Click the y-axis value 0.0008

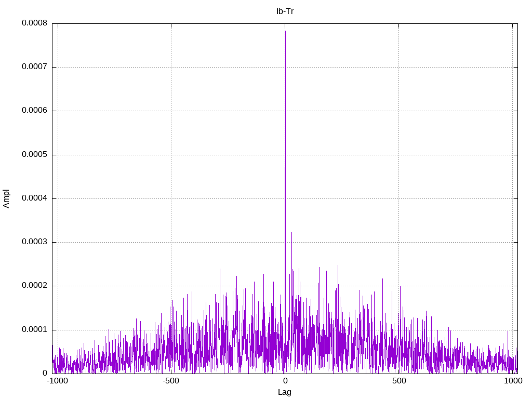34,23
